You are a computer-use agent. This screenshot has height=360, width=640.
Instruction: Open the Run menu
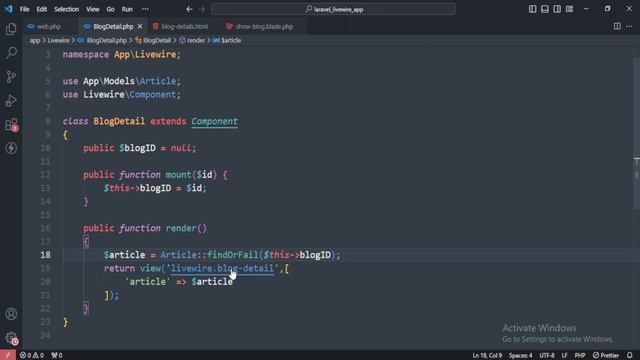pos(127,9)
